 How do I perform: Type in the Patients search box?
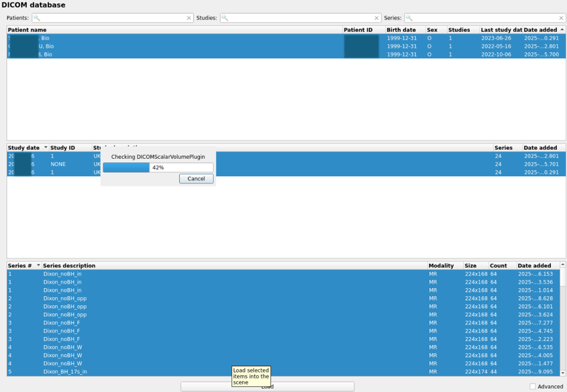(x=112, y=18)
